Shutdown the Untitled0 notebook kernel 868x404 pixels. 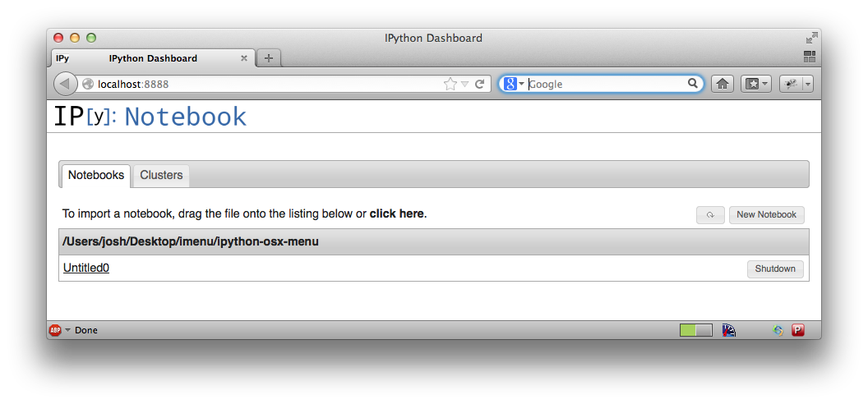pyautogui.click(x=775, y=269)
